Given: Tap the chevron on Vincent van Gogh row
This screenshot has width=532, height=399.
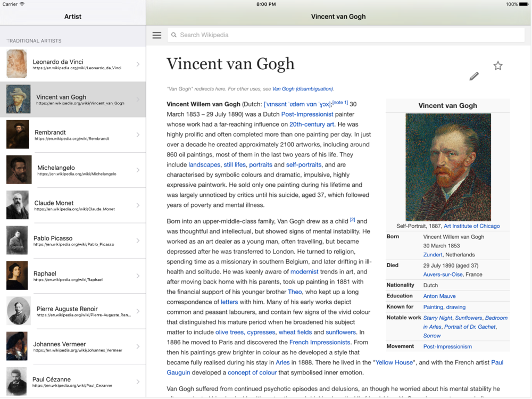Looking at the screenshot, I should tap(138, 99).
